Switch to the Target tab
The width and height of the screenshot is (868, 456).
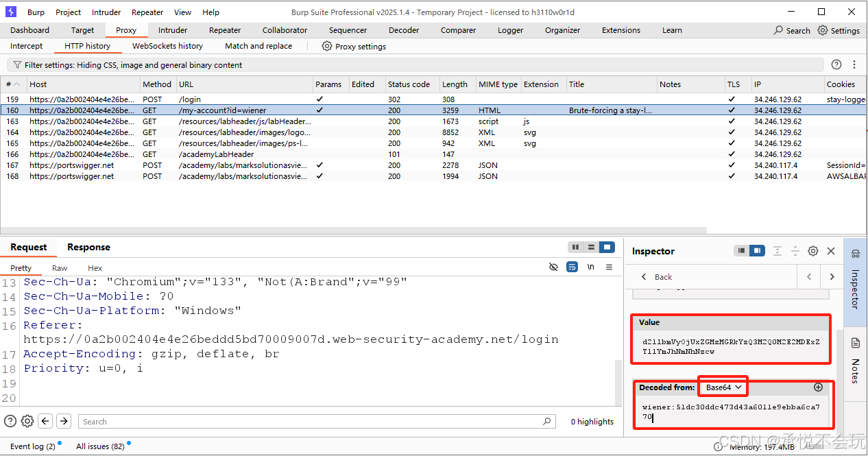point(83,30)
